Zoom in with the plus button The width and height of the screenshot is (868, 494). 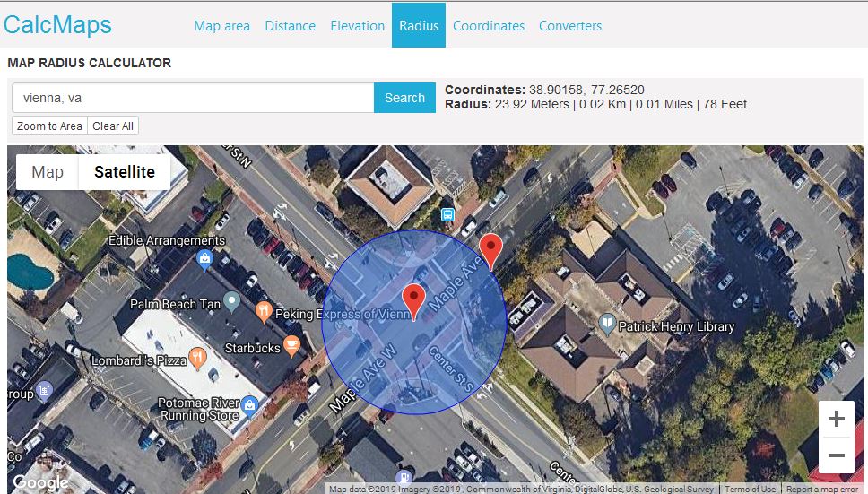tap(837, 419)
